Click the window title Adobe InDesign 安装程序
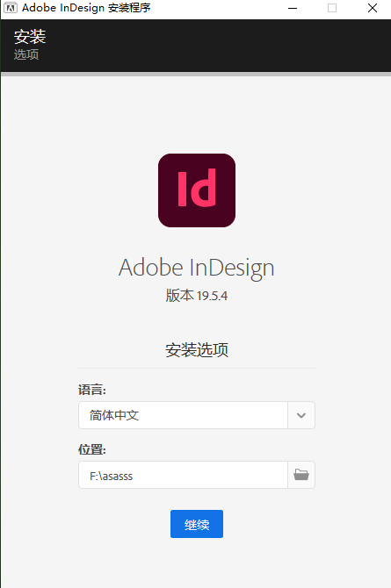This screenshot has width=391, height=588. (x=86, y=8)
